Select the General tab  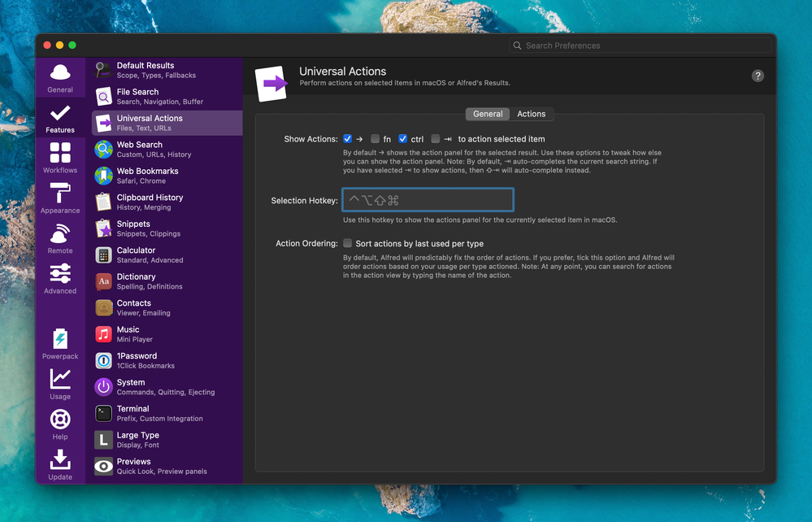[488, 114]
